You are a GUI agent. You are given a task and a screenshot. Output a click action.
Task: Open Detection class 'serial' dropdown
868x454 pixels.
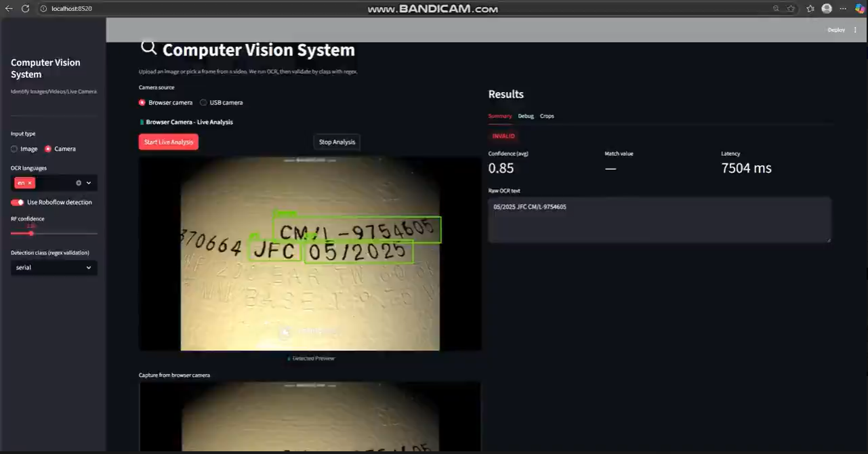(x=54, y=268)
